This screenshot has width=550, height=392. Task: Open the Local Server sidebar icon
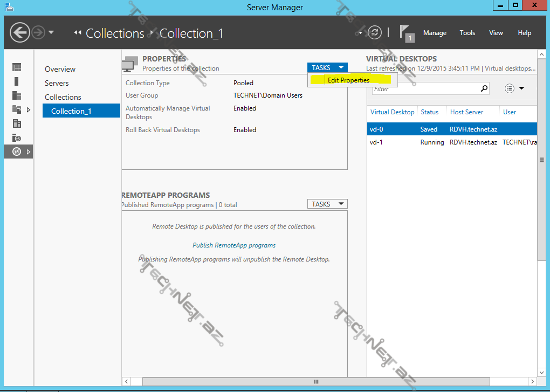17,81
